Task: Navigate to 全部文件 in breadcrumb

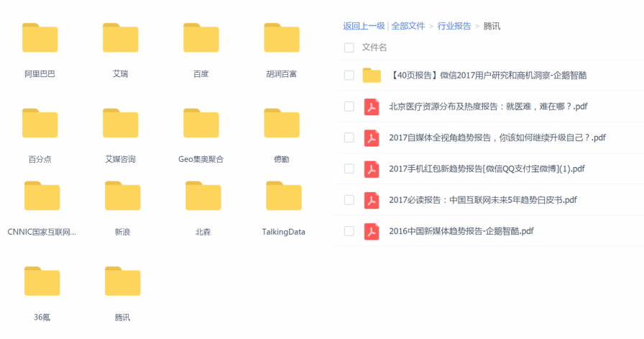Action: [408, 26]
